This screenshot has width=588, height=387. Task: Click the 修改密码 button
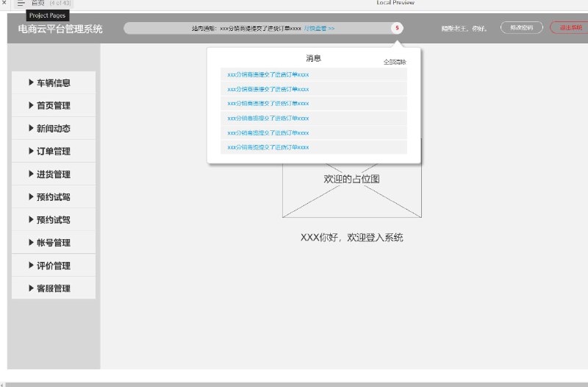click(521, 28)
